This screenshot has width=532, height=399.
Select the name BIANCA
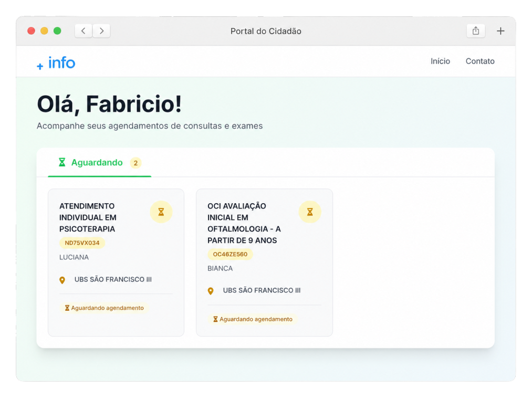point(220,268)
